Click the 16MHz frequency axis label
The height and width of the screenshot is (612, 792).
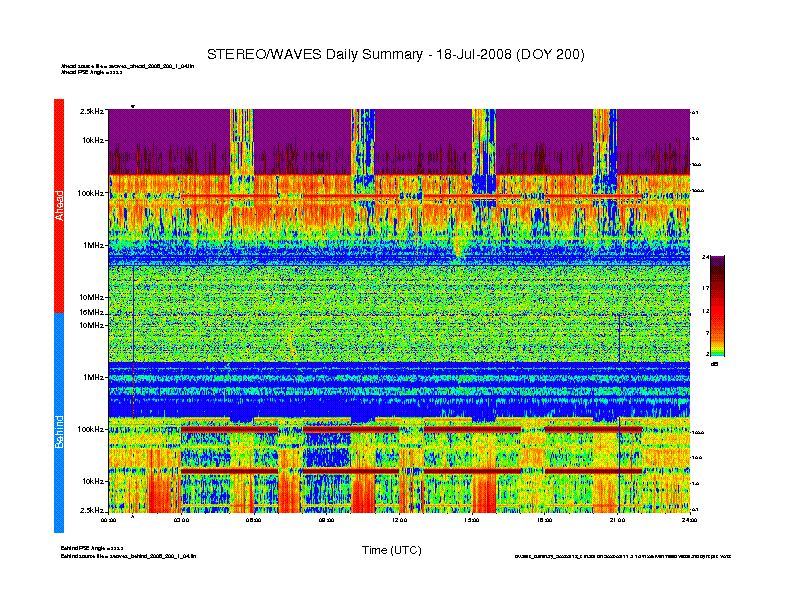(91, 313)
